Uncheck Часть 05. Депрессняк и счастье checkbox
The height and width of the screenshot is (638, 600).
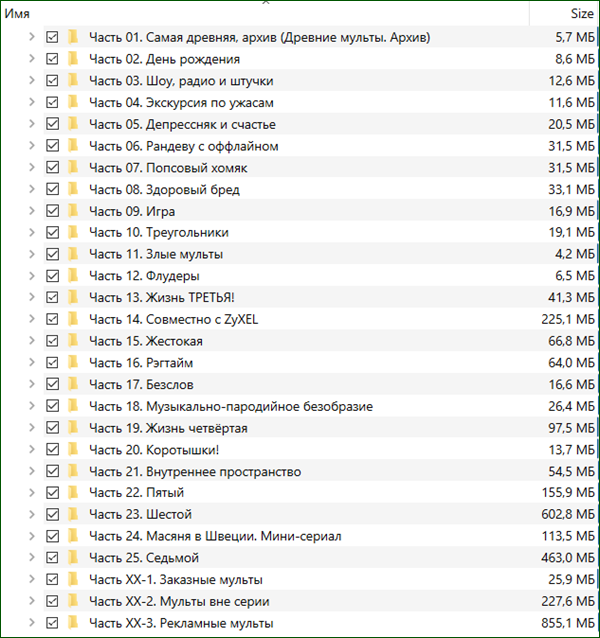coord(52,124)
